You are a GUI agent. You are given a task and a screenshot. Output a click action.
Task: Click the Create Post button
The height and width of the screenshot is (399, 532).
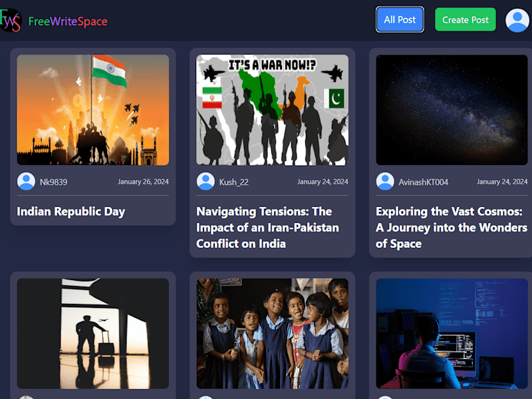click(x=465, y=20)
